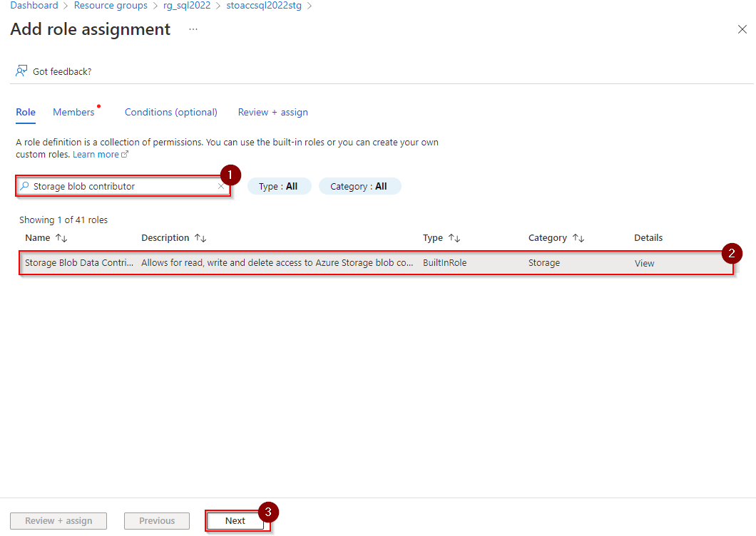The image size is (756, 536).
Task: Go to Review + assign tab
Action: (x=272, y=112)
